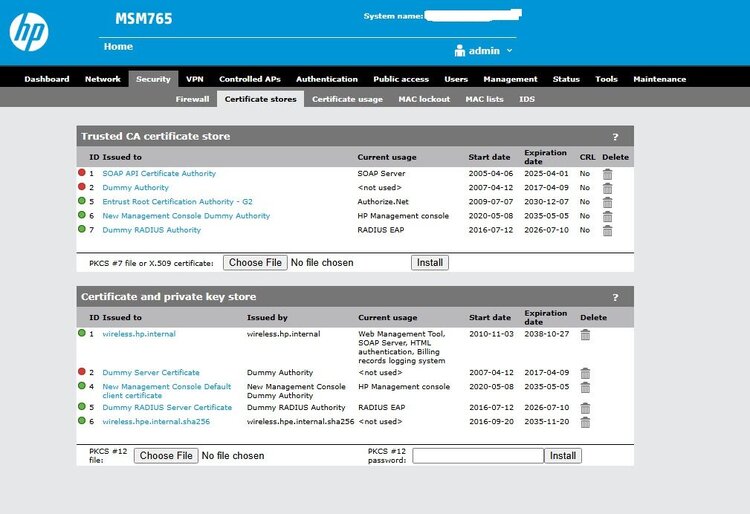This screenshot has width=750, height=514.
Task: Open the Dashboard menu
Action: click(x=47, y=79)
